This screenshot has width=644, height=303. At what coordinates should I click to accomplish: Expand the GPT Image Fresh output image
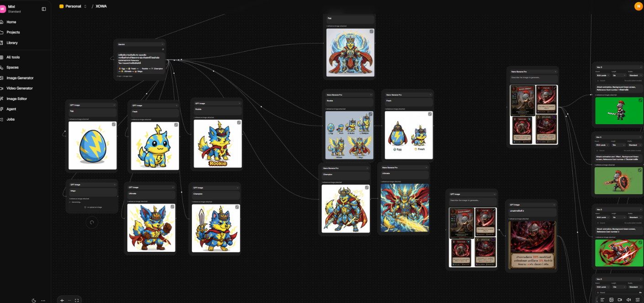[176, 125]
